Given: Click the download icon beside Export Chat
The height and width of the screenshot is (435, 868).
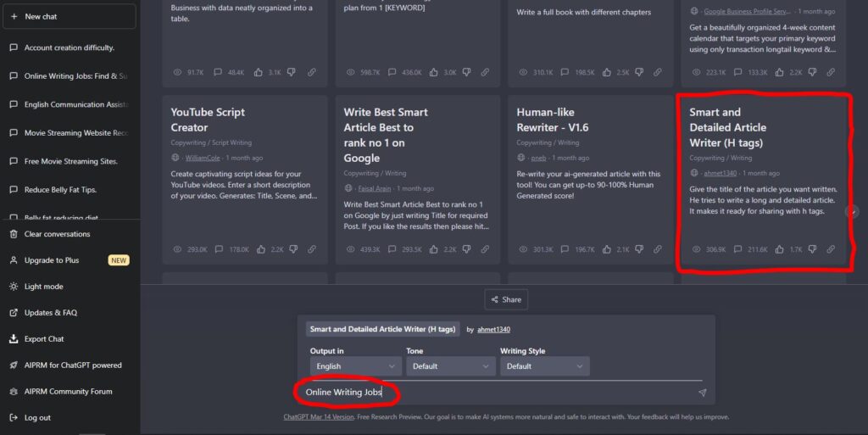Looking at the screenshot, I should coord(14,338).
